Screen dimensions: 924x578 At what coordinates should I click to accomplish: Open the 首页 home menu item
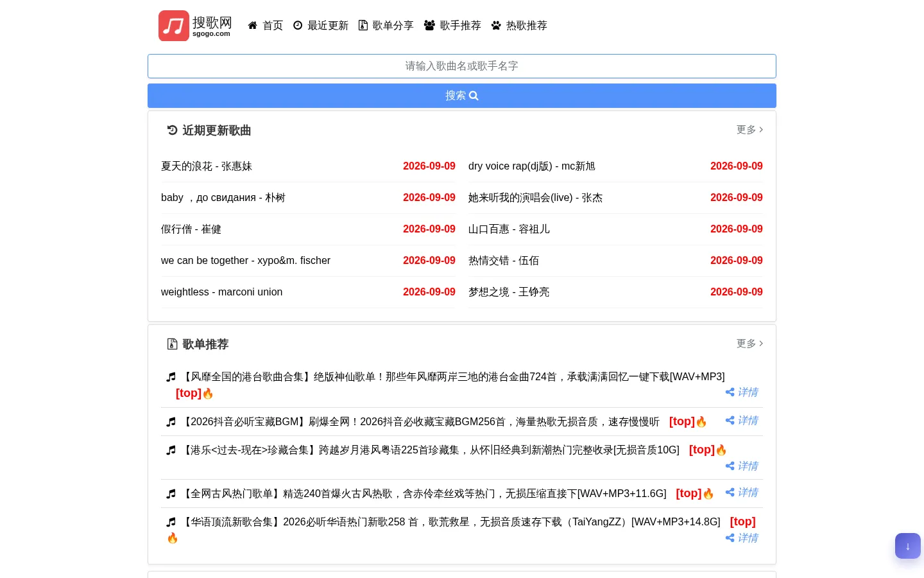(x=266, y=26)
